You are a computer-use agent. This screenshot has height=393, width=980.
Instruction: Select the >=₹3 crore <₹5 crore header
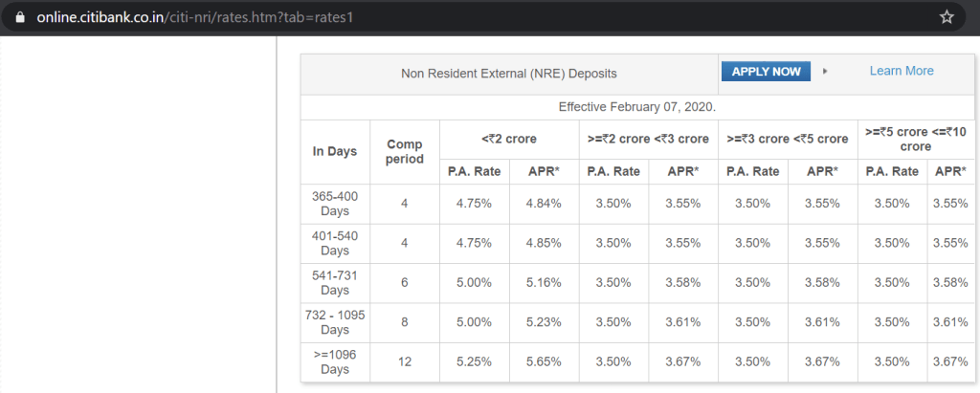pyautogui.click(x=788, y=139)
